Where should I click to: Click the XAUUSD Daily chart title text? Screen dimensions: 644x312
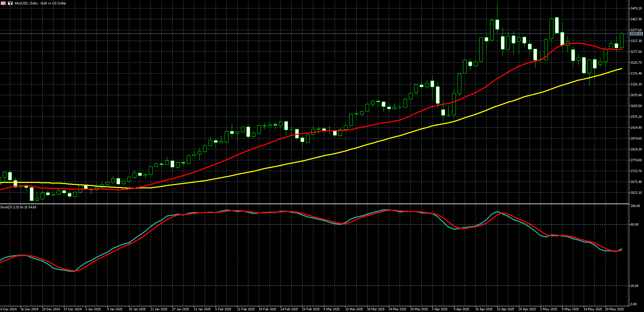point(41,3)
